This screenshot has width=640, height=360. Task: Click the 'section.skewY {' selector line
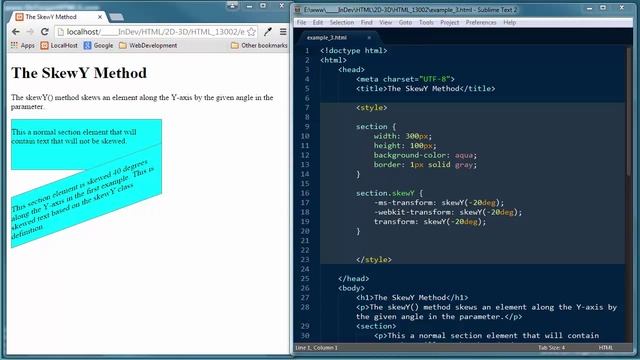click(389, 193)
